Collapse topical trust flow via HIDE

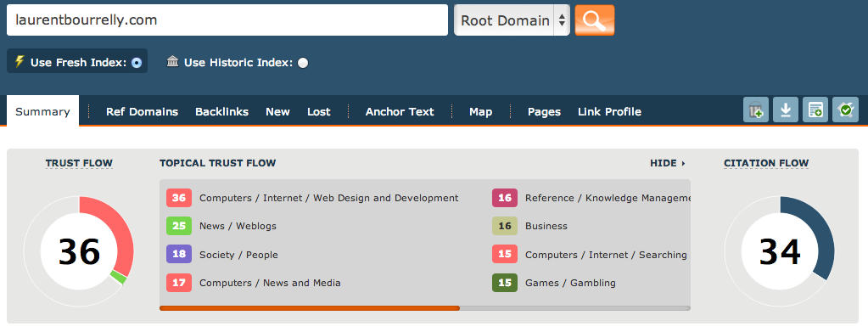(668, 163)
